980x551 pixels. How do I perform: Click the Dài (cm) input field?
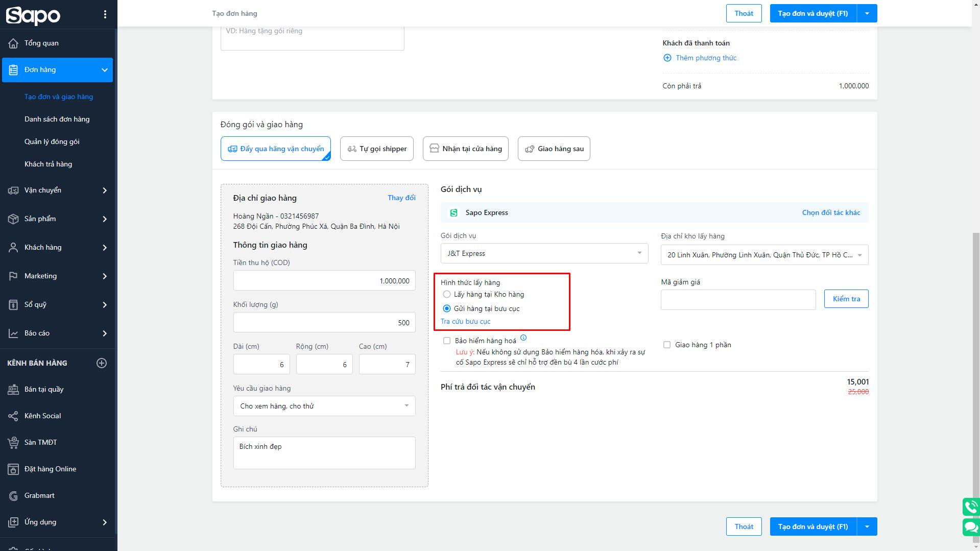pyautogui.click(x=261, y=364)
